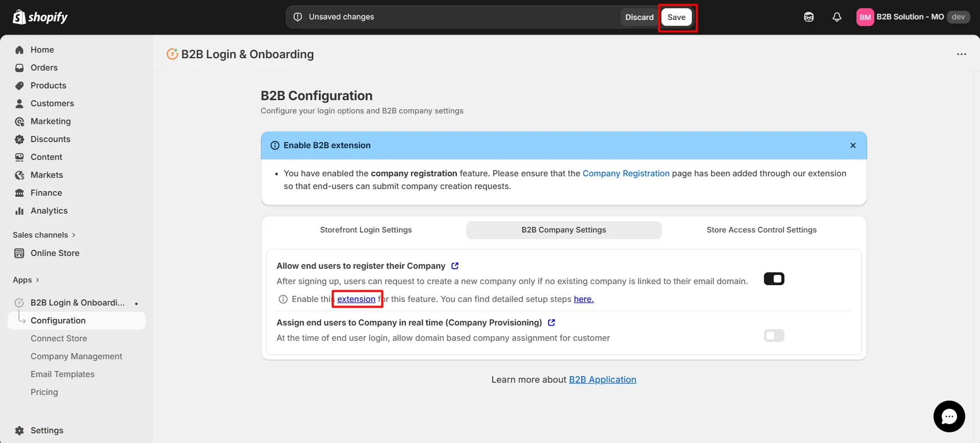Click the unsaved changes alert icon
This screenshot has height=443, width=980.
pos(298,17)
